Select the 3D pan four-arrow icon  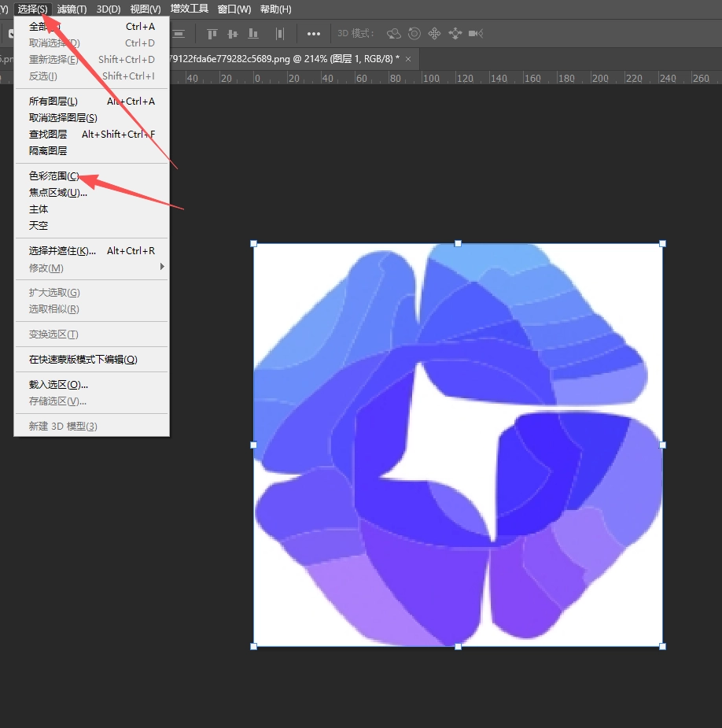(434, 34)
